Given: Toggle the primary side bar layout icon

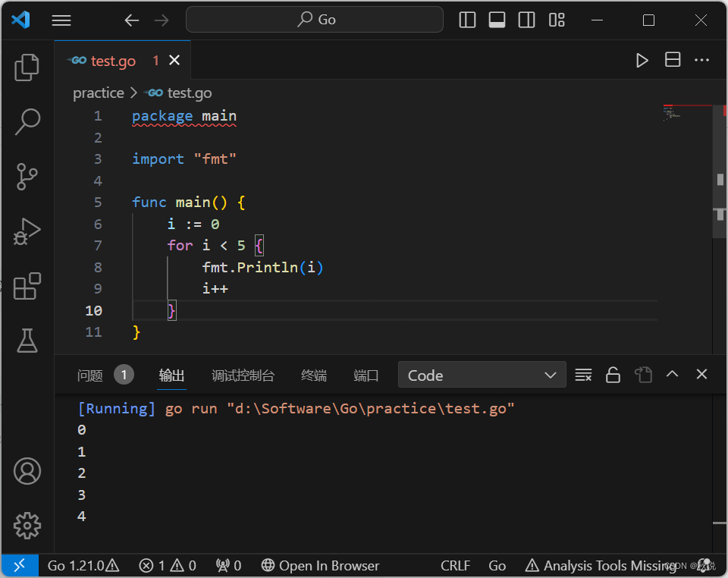Looking at the screenshot, I should (x=467, y=20).
